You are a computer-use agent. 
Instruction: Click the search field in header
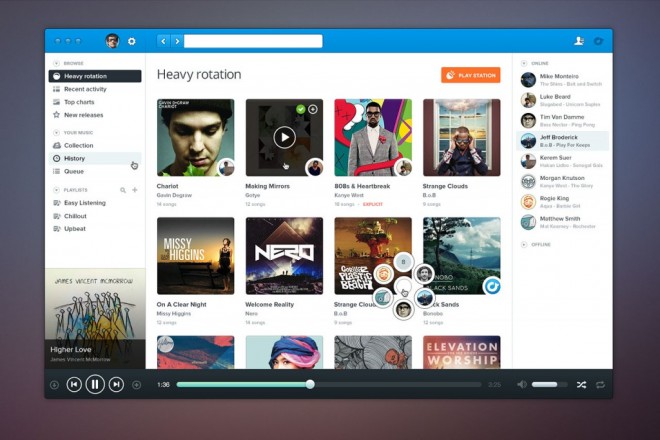click(253, 41)
